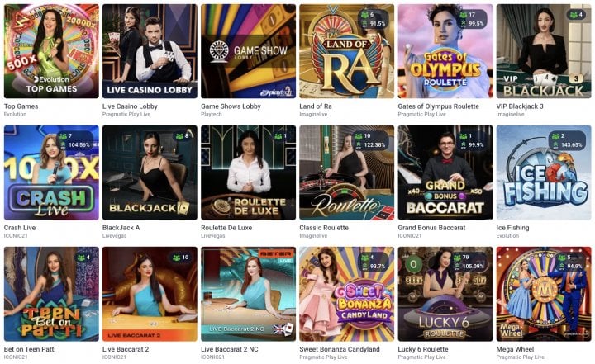The width and height of the screenshot is (595, 364).
Task: Click the Live Baccarat 2 NC title
Action: [230, 349]
